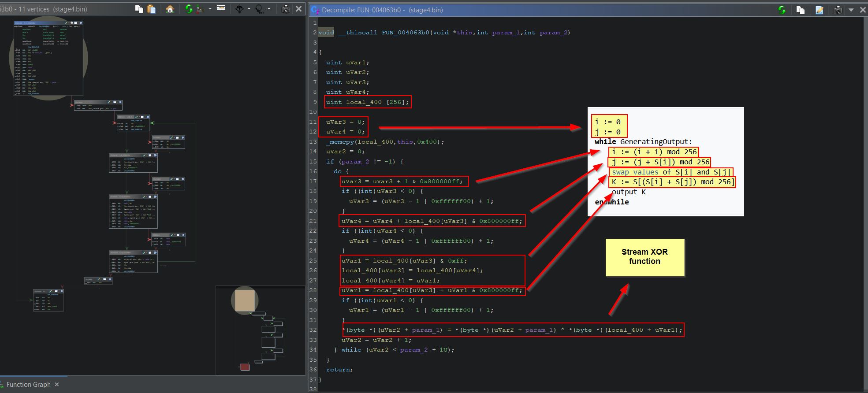Click the Decompile panel edit/export pencil icon
The height and width of the screenshot is (393, 868).
(820, 10)
